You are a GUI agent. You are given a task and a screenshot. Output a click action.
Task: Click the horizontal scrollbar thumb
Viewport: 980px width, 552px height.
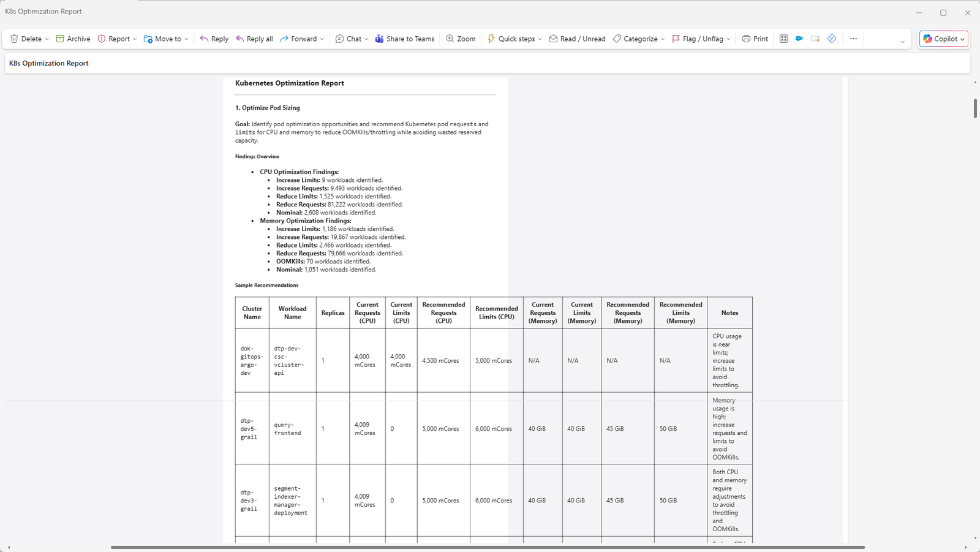click(488, 547)
